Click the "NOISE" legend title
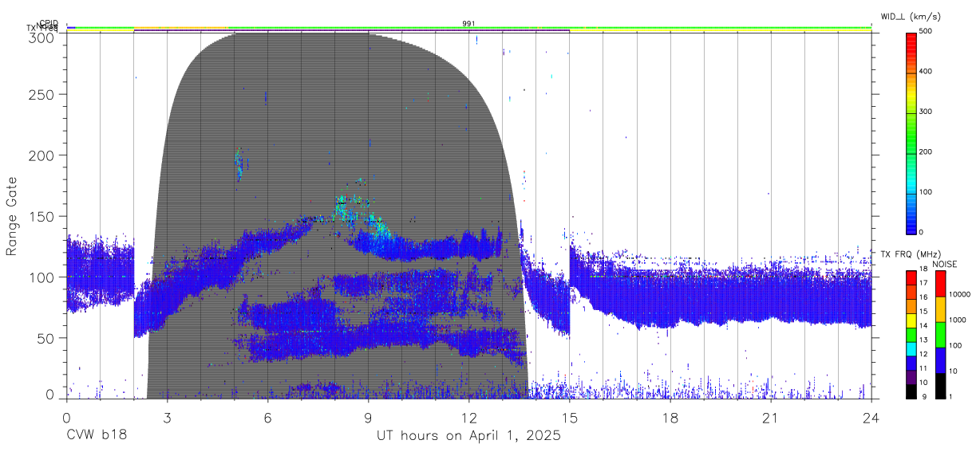 coord(944,264)
